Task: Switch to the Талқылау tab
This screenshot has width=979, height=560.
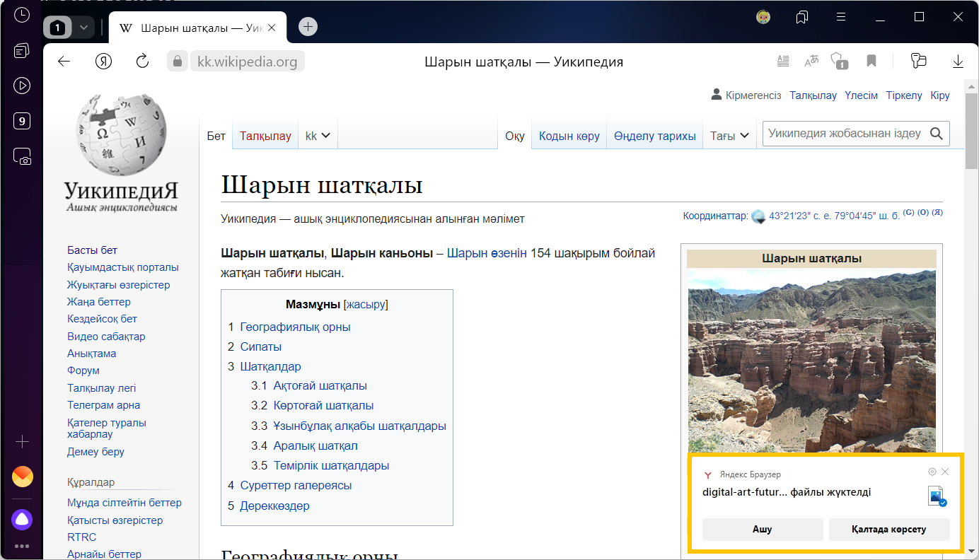Action: (x=265, y=136)
